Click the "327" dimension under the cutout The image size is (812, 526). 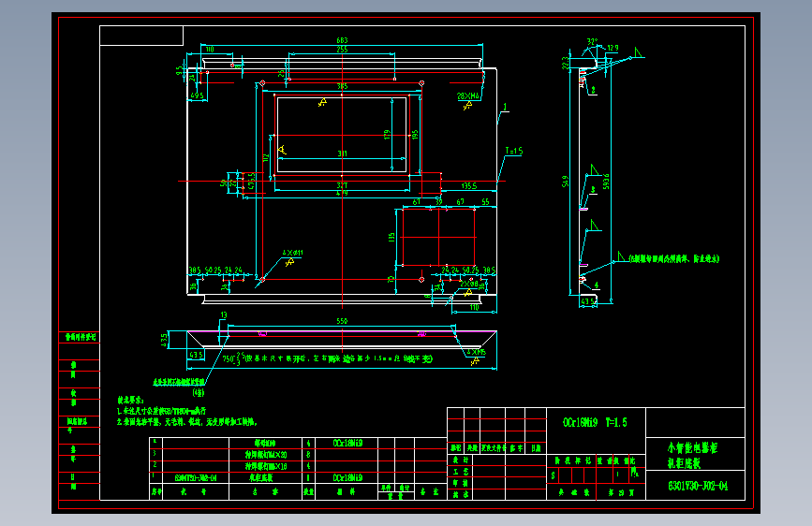coord(342,185)
